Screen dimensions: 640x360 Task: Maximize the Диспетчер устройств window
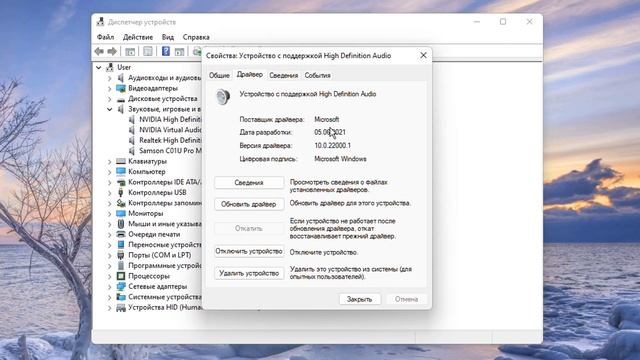503,22
